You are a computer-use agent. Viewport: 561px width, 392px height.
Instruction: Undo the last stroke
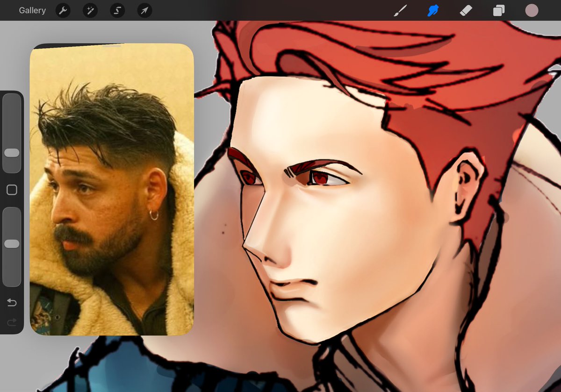12,303
